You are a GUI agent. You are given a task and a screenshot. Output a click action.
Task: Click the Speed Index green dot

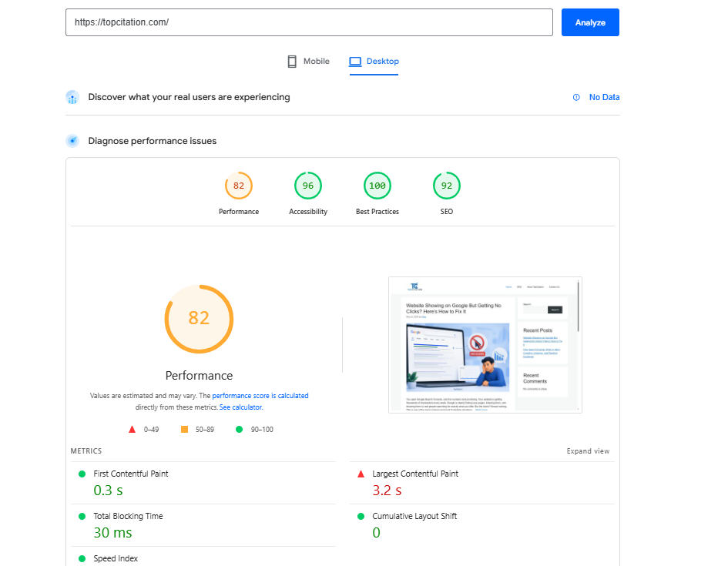pyautogui.click(x=82, y=558)
